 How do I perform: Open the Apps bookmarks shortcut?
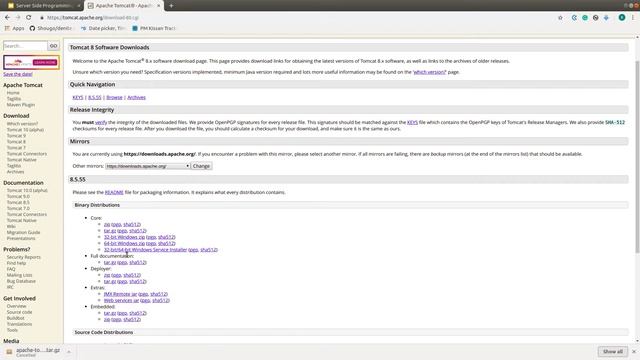pyautogui.click(x=14, y=28)
